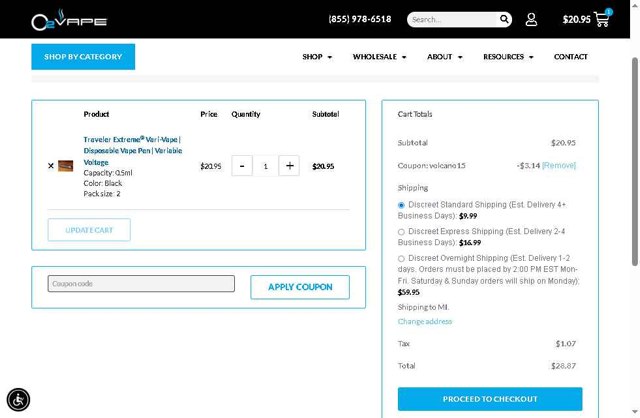Open the user account icon
This screenshot has width=640, height=418.
point(531,19)
